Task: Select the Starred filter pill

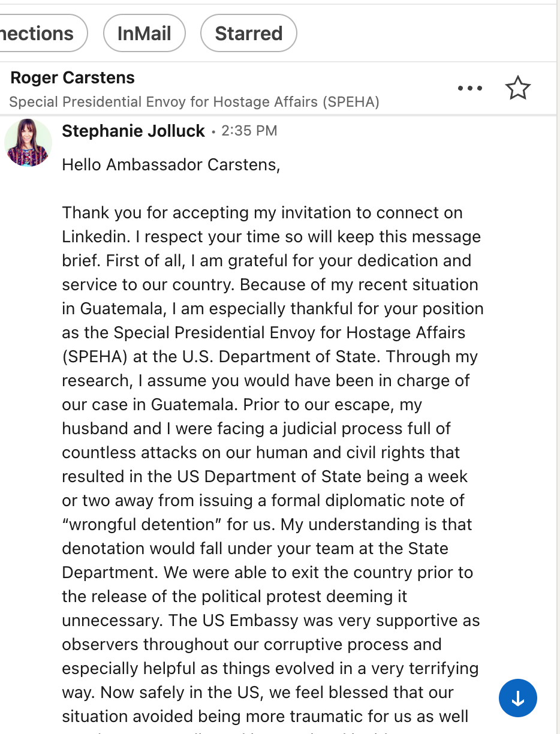Action: (248, 33)
